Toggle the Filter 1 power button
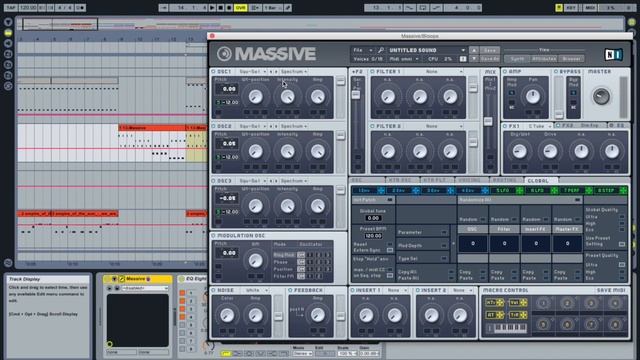This screenshot has width=640, height=360. click(372, 71)
